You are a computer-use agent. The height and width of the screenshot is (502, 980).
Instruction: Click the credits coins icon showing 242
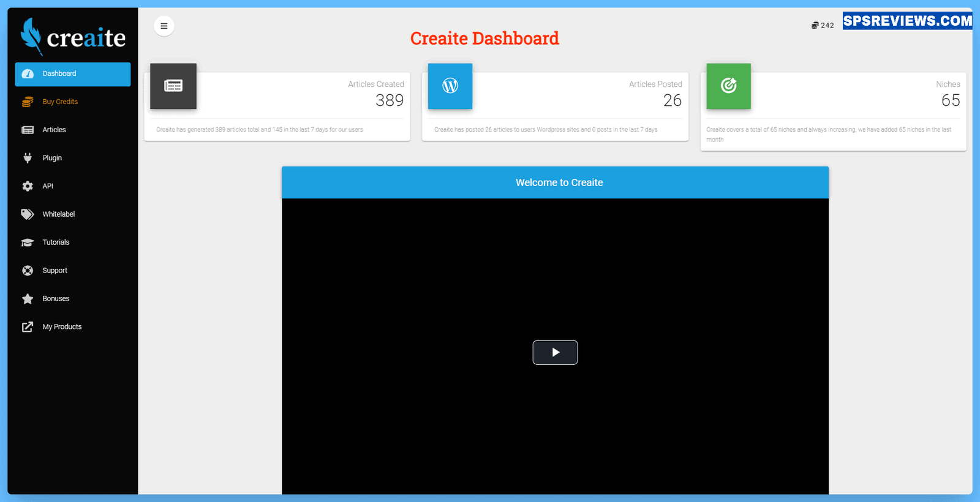(x=815, y=25)
